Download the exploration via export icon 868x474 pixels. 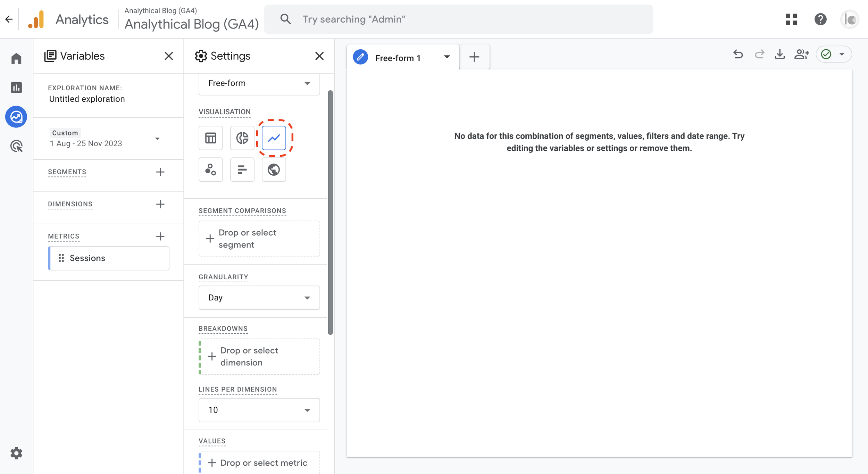(779, 55)
